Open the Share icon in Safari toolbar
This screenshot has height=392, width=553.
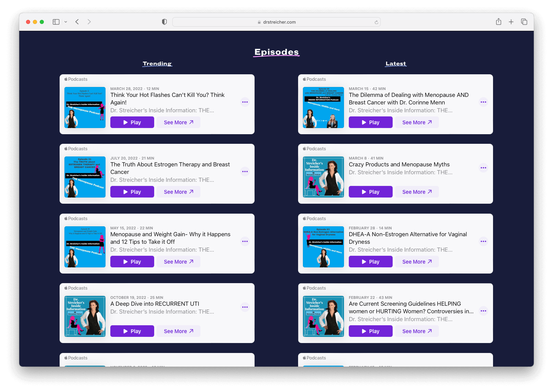coord(499,22)
